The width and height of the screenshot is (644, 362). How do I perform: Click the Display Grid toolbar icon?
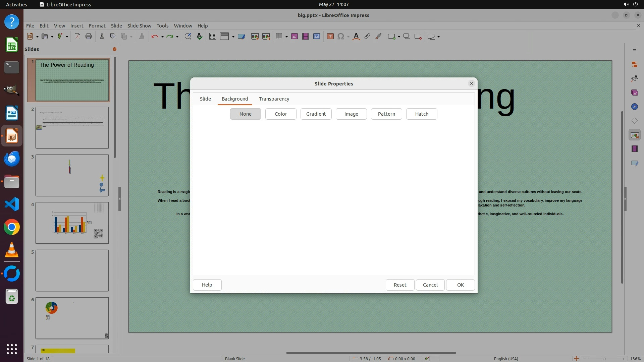tap(212, 37)
